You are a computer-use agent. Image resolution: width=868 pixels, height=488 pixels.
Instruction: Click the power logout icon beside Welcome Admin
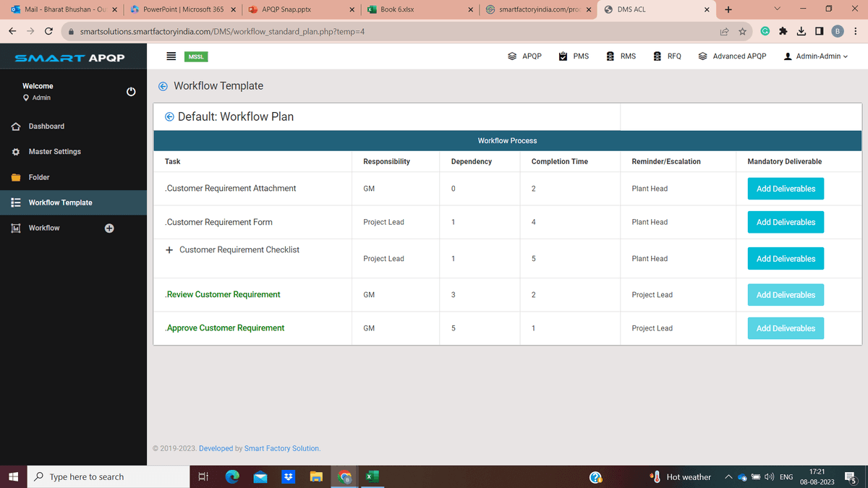coord(131,91)
